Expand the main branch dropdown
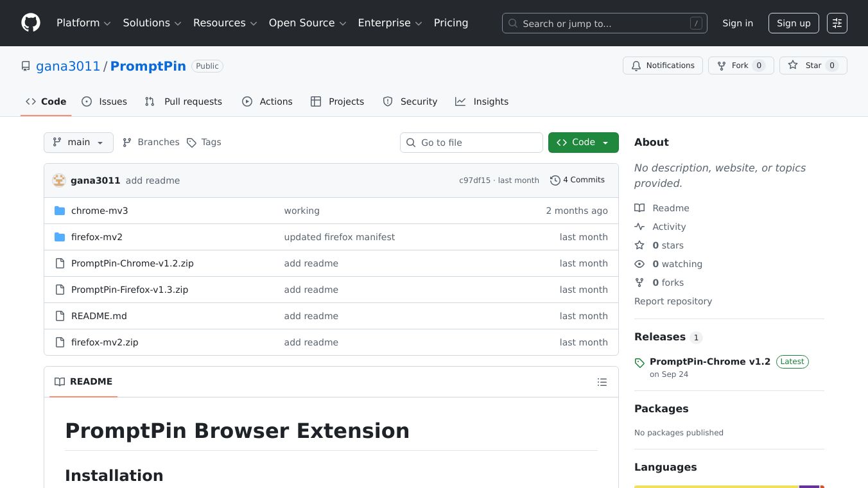Image resolution: width=868 pixels, height=488 pixels. pyautogui.click(x=78, y=143)
